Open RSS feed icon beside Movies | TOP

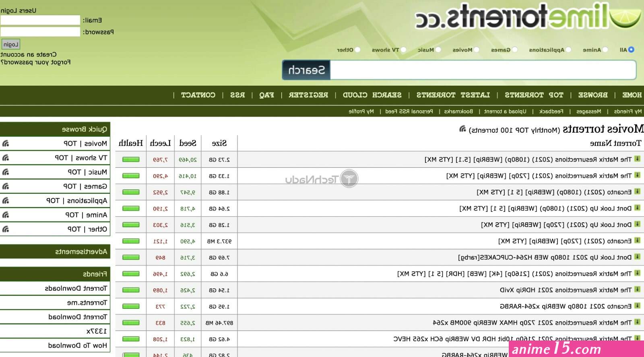pyautogui.click(x=6, y=144)
